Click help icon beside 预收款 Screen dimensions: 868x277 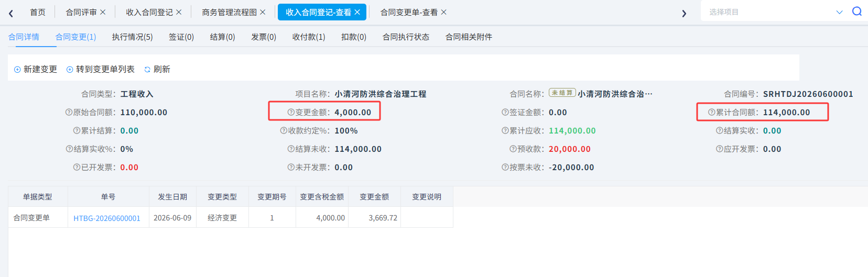pyautogui.click(x=513, y=149)
